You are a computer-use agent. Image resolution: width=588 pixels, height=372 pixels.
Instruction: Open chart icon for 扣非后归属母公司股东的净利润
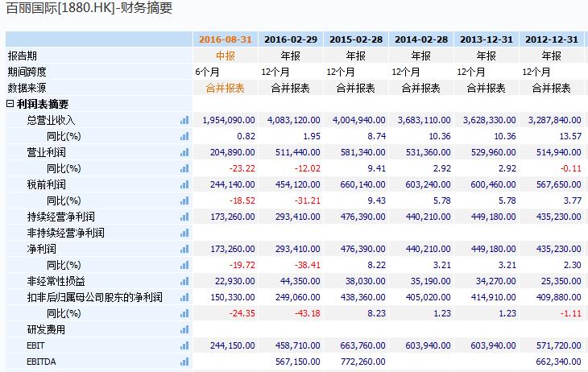pos(184,297)
